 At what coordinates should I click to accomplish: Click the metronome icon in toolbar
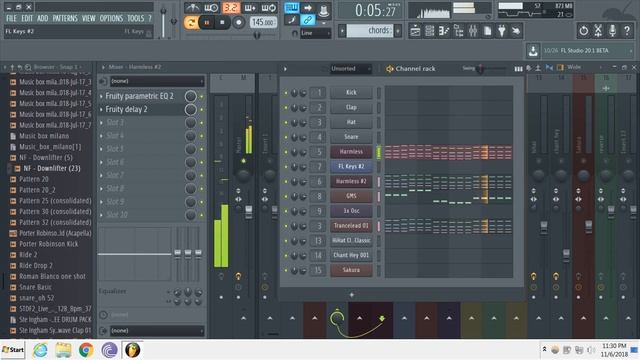192,8
